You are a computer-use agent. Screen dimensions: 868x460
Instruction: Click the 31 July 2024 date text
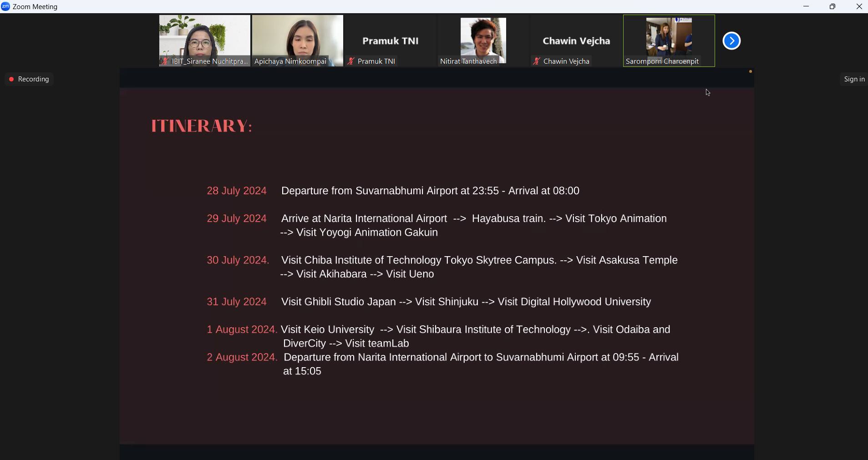coord(237,302)
